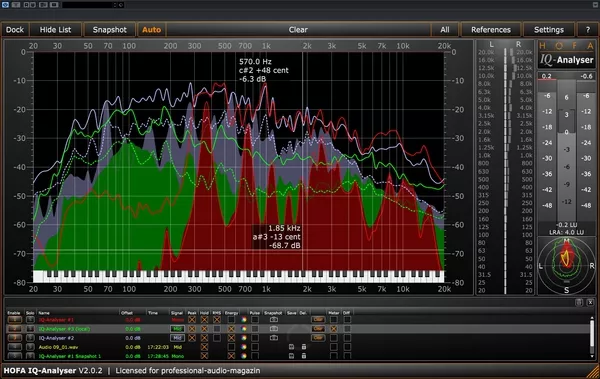The height and width of the screenshot is (379, 600).
Task: Toggle Hold checkbox for IQ-Analyser #3 (local)
Action: tap(204, 329)
